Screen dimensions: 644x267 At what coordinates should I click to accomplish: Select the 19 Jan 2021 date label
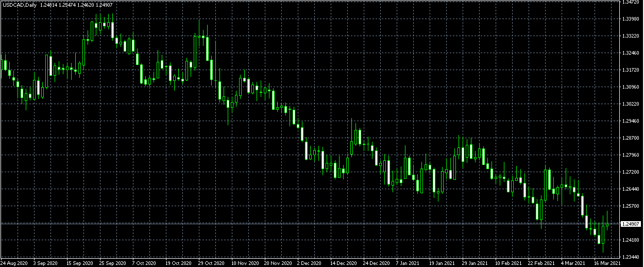click(442, 263)
